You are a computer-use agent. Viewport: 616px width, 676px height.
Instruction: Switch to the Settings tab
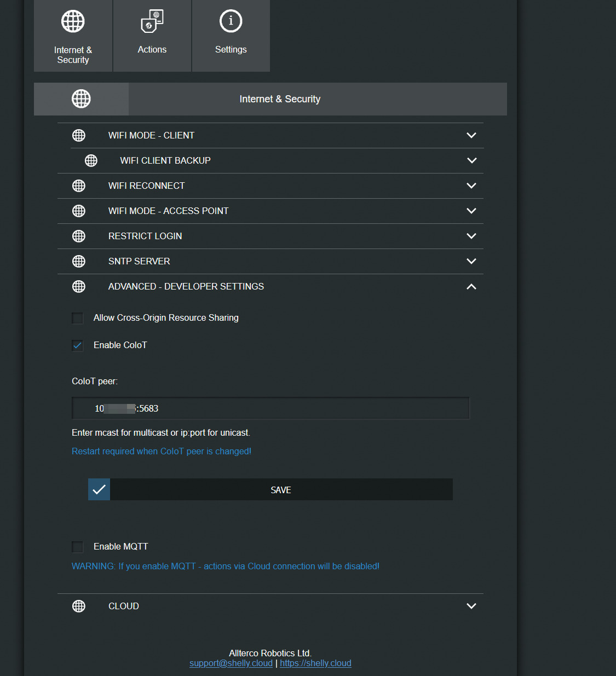click(231, 36)
